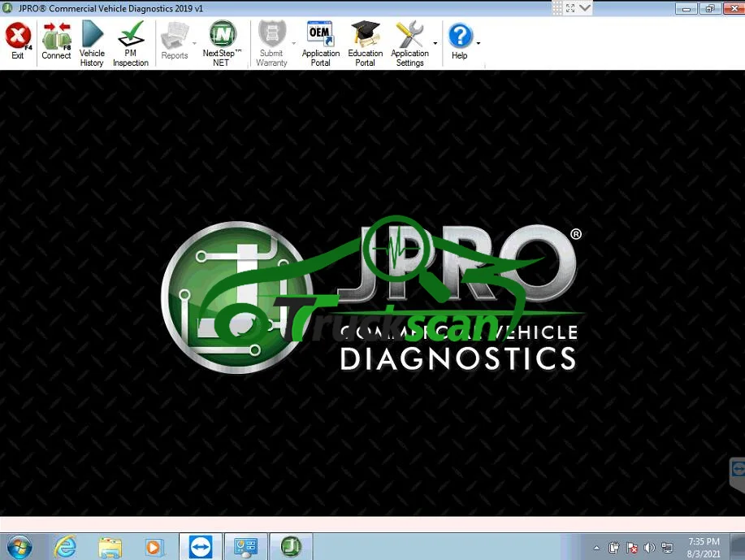745x560 pixels.
Task: Click the network tray icon
Action: tap(667, 548)
